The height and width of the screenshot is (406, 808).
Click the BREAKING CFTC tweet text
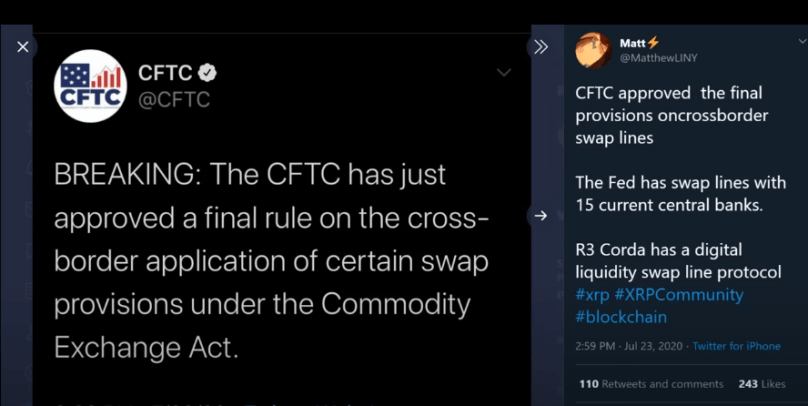pyautogui.click(x=270, y=262)
